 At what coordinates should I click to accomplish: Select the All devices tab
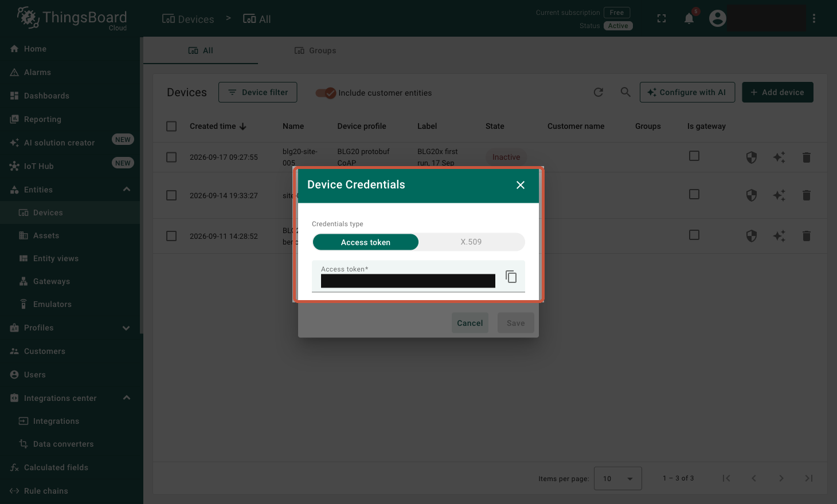click(201, 50)
